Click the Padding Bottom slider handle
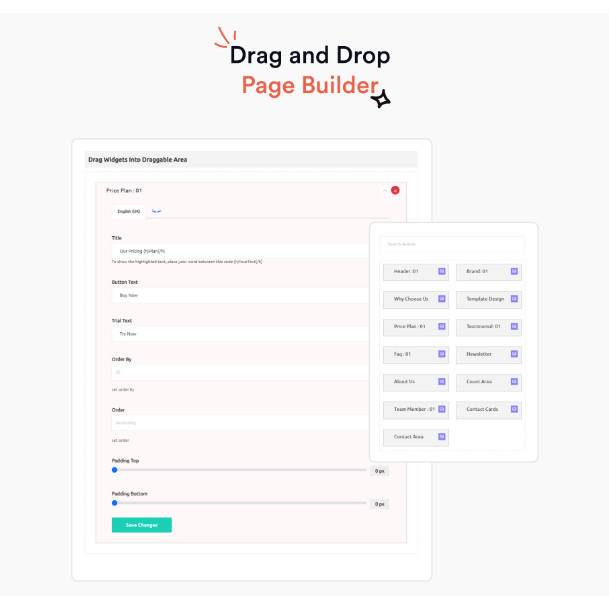This screenshot has width=609, height=609. pos(115,503)
